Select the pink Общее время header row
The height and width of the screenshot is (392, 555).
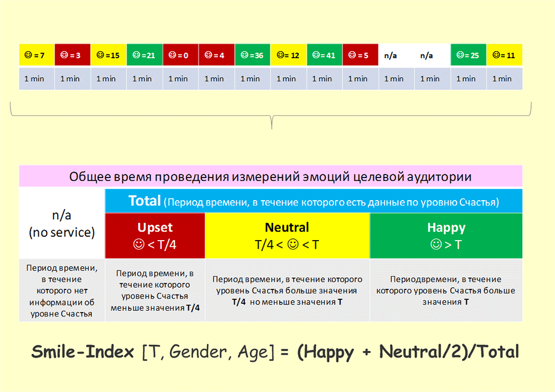click(270, 177)
